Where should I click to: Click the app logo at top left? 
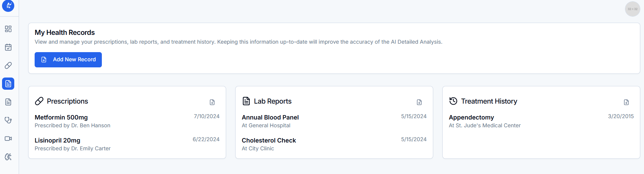tap(8, 6)
